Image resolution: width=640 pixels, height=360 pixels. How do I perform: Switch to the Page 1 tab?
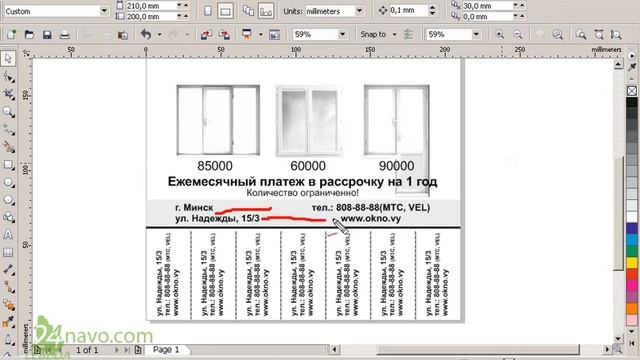click(166, 350)
